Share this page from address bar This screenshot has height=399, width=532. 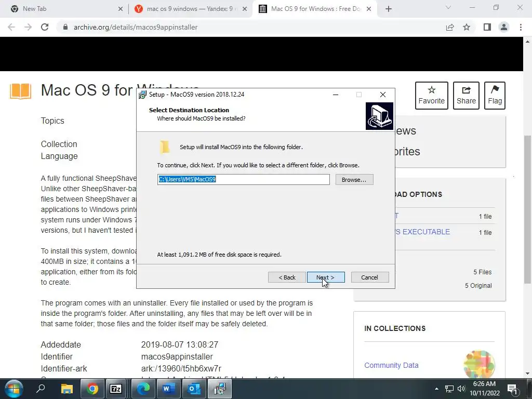pos(450,27)
